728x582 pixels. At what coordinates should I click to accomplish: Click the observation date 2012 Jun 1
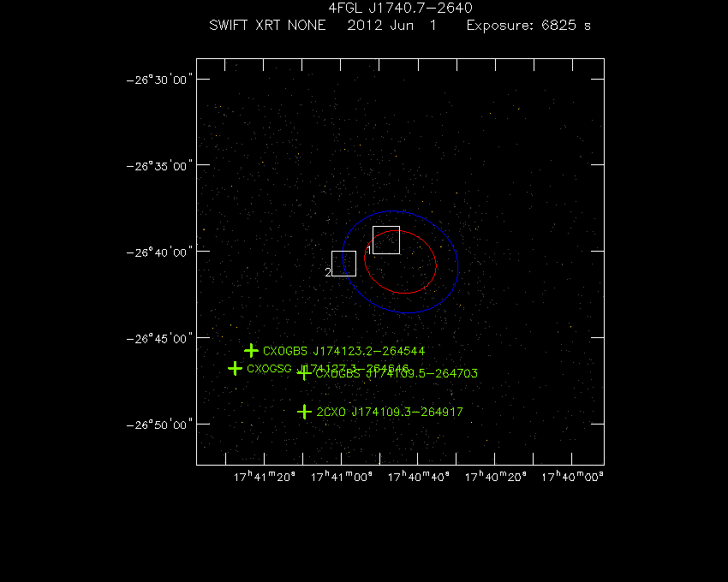[x=392, y=25]
